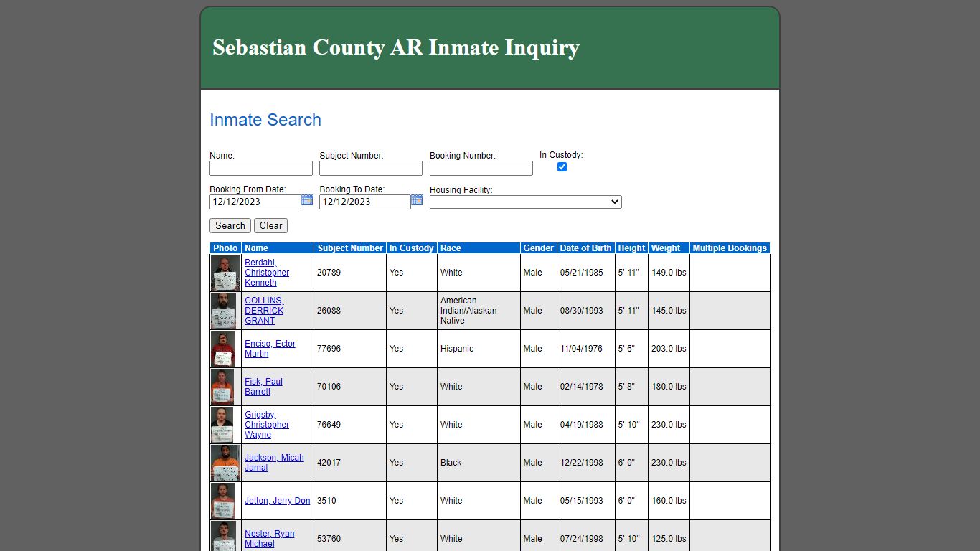Open COLLINS, DERRICK GRANT inmate link

[264, 311]
